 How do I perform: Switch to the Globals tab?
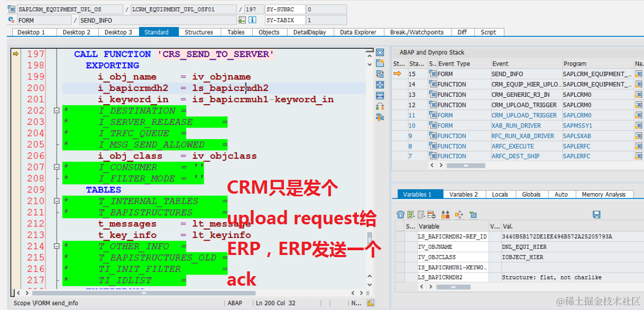pyautogui.click(x=531, y=195)
